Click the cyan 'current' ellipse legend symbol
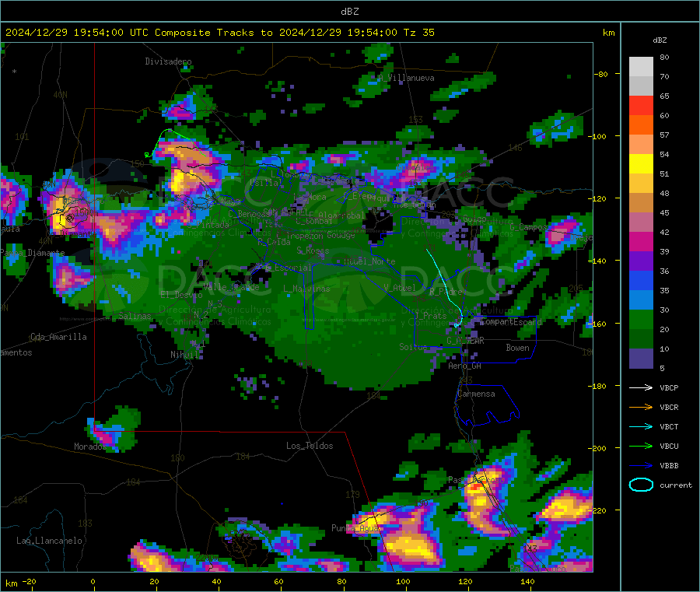This screenshot has width=700, height=592. (641, 485)
